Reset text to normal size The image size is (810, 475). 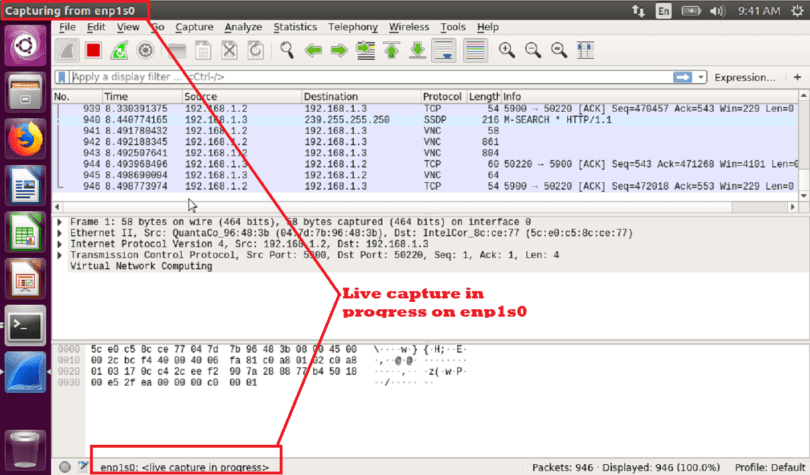coord(558,50)
